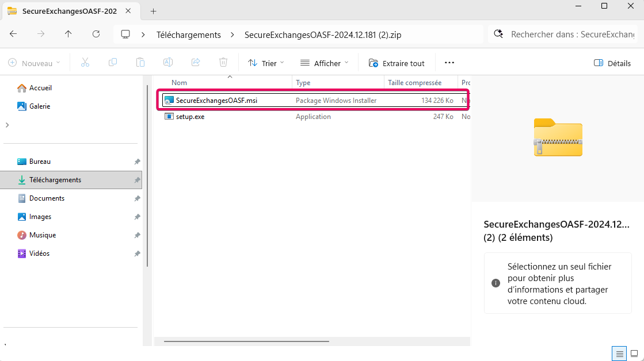Viewport: 644px width, 361px height.
Task: Open a new tab with plus button
Action: pyautogui.click(x=153, y=11)
